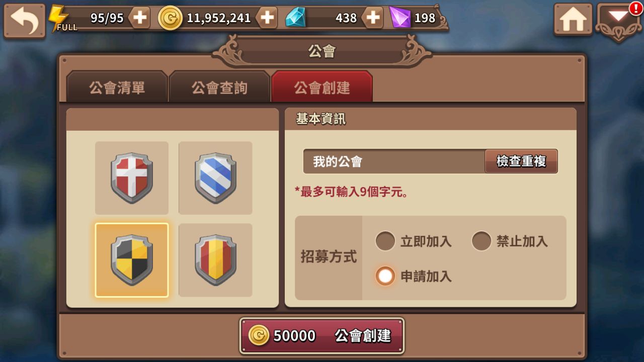
Task: Tap the purple crystal currency icon
Action: (x=400, y=18)
